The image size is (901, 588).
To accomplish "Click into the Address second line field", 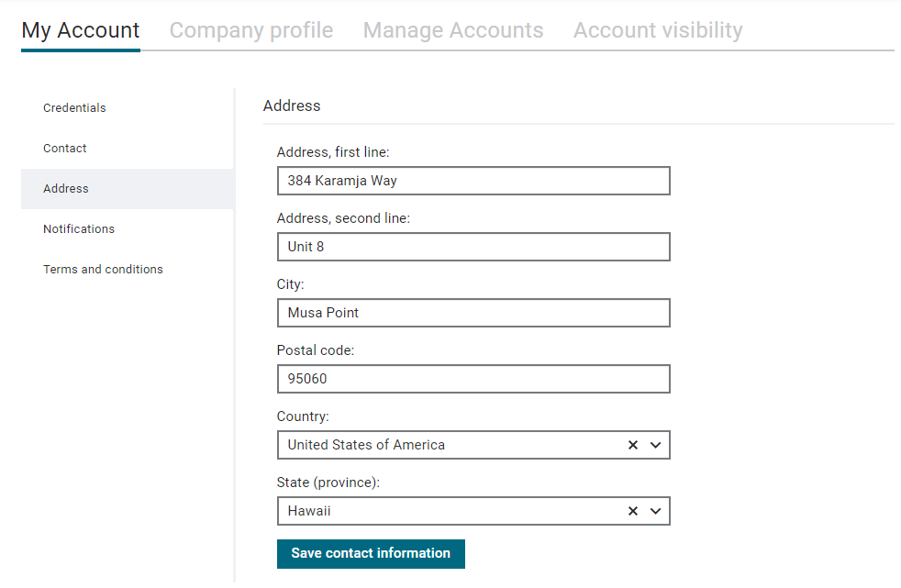I will pos(473,247).
